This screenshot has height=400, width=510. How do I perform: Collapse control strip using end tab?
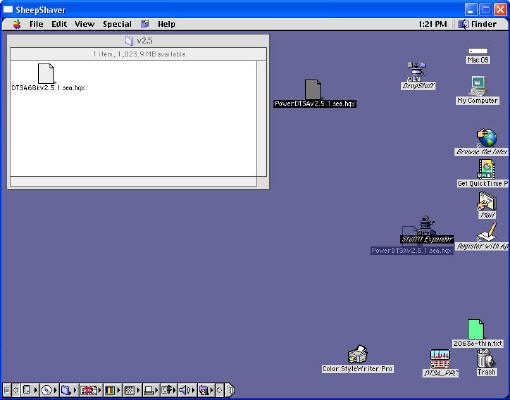coord(230,390)
